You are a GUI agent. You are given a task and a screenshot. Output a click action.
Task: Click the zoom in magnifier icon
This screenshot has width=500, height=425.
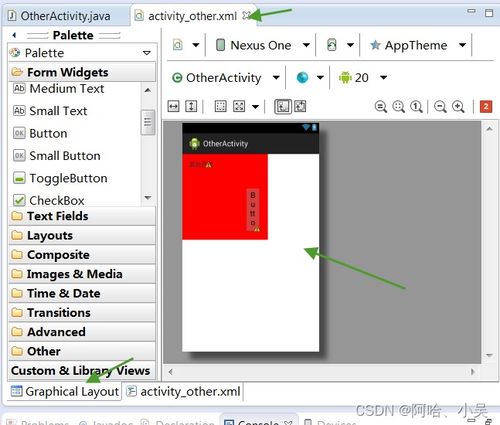(458, 107)
